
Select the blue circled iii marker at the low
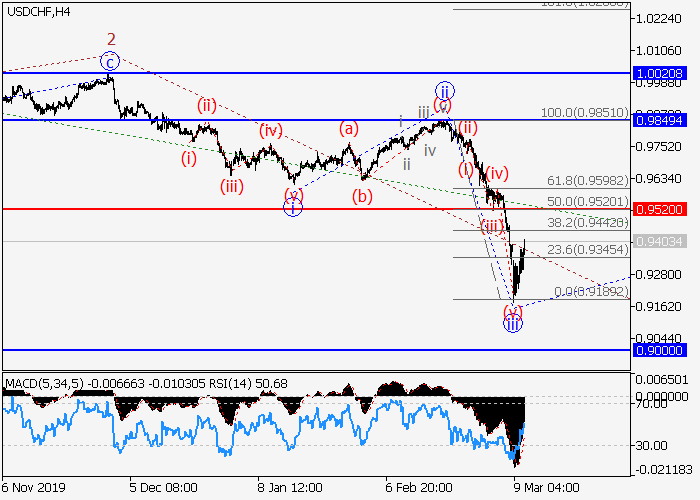512,323
